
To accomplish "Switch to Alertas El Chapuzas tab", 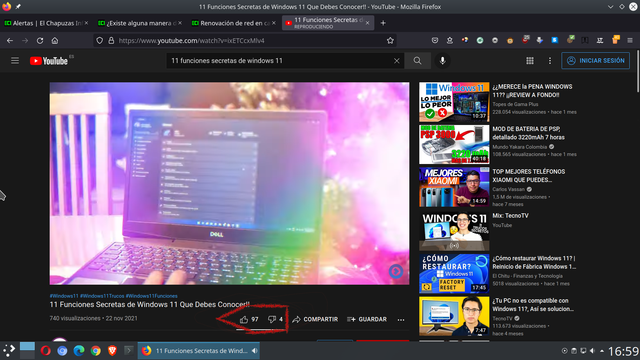I will pyautogui.click(x=46, y=23).
